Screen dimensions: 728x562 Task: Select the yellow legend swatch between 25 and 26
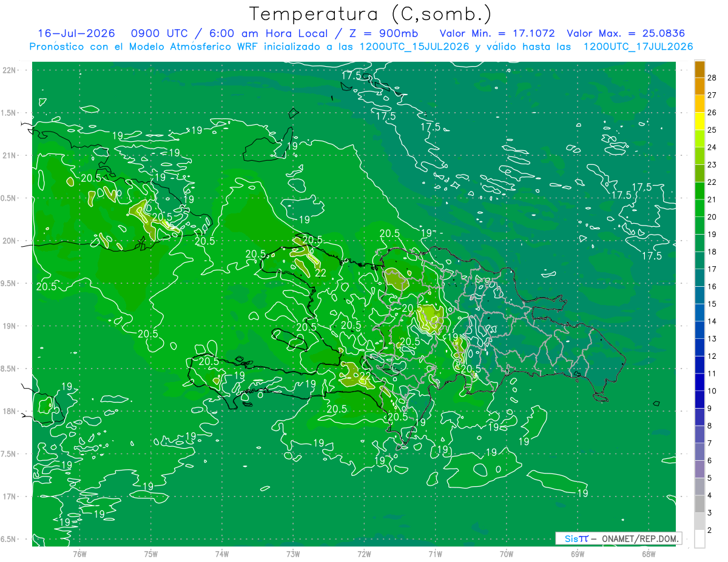coord(699,121)
